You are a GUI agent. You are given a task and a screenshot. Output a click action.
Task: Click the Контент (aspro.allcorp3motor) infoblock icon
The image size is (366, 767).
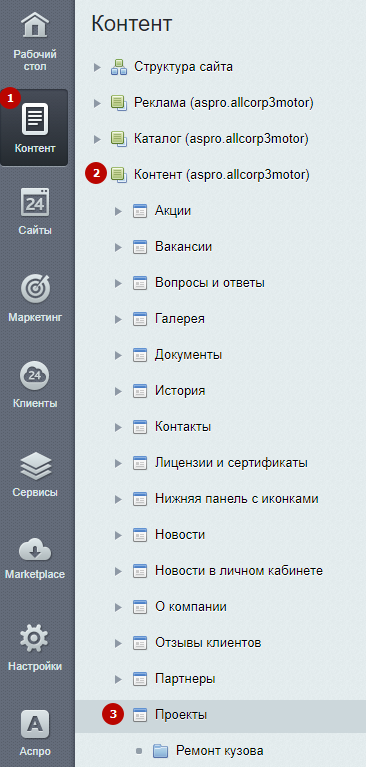[118, 175]
